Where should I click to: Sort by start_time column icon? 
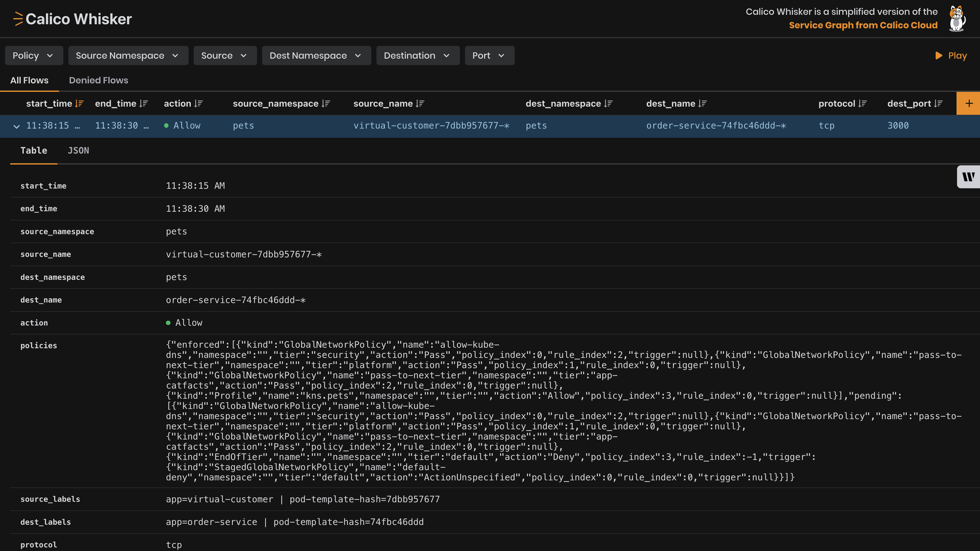click(79, 103)
